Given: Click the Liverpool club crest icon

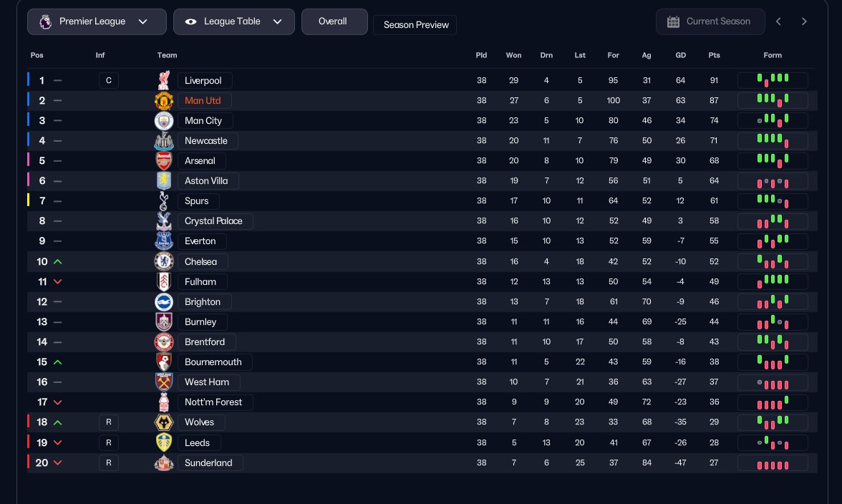Looking at the screenshot, I should point(164,81).
